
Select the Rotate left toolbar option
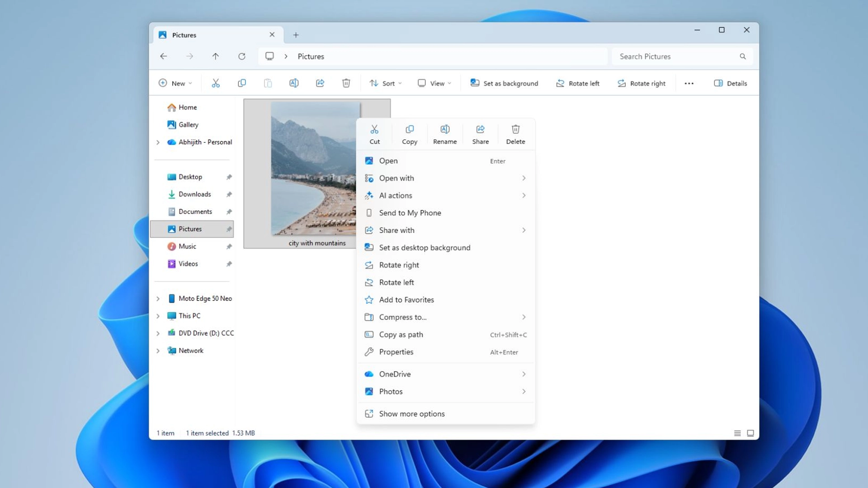(x=577, y=83)
